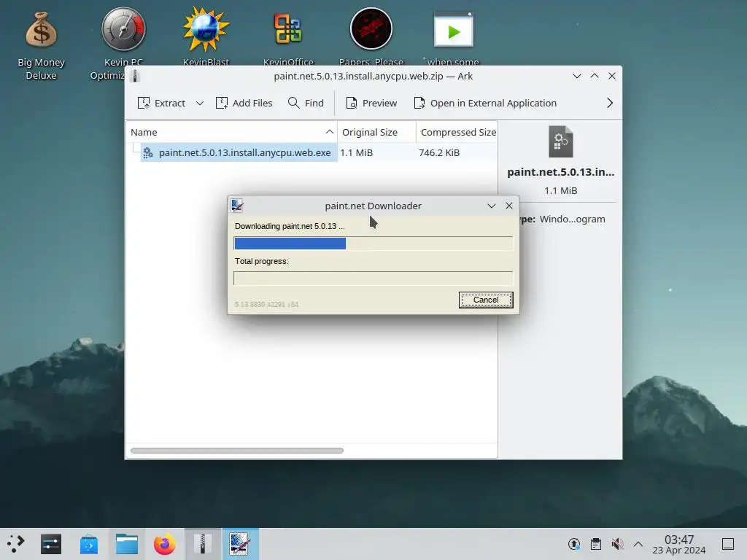Switch to Ark task in taskbar
Viewport: 747px width, 560px height.
(203, 544)
